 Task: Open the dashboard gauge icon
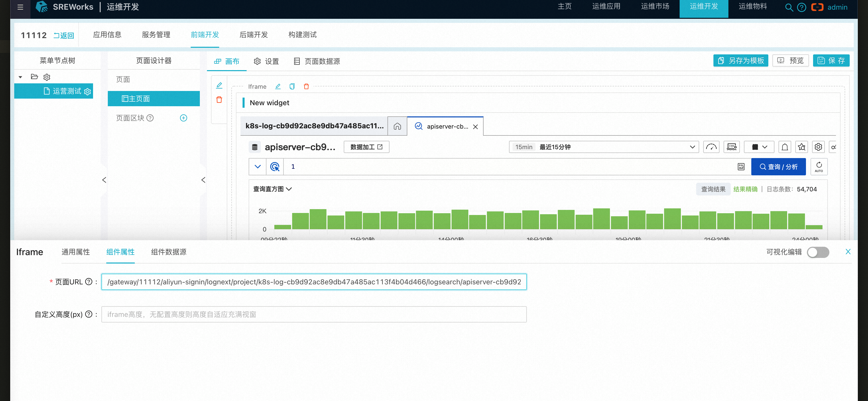tap(711, 147)
